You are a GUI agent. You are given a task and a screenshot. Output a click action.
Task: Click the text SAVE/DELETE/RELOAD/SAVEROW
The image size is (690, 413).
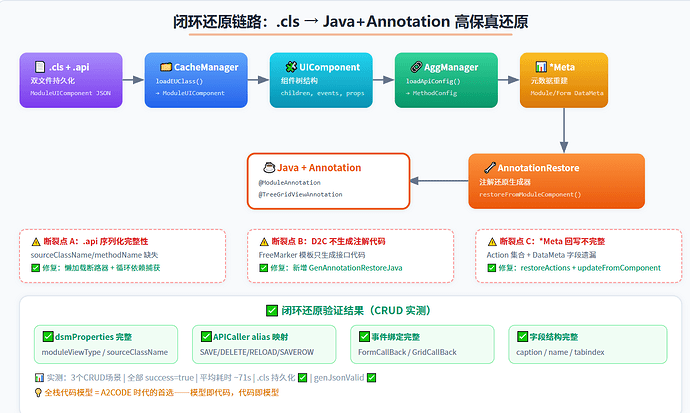click(257, 352)
